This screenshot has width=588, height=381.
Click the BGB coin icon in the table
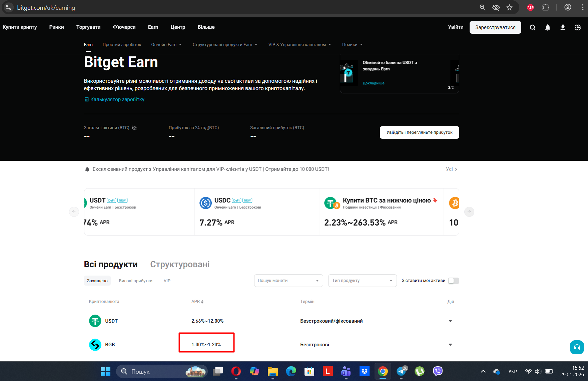click(x=95, y=345)
